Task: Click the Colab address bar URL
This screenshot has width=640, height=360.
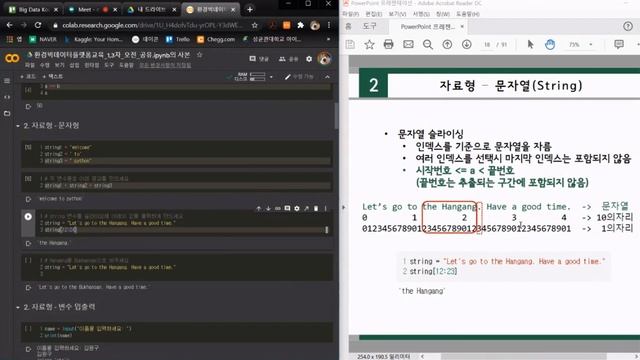Action: (153, 25)
